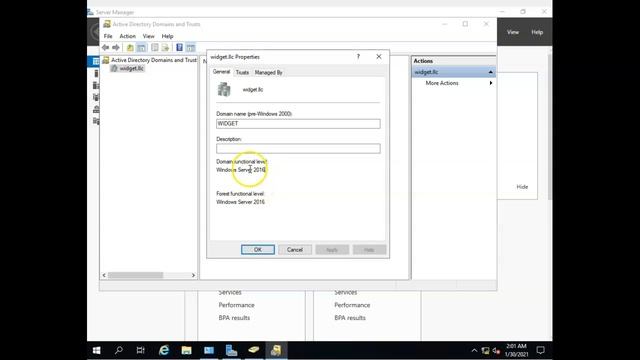Open Performance link in the left tile
The image size is (640, 360).
[236, 305]
